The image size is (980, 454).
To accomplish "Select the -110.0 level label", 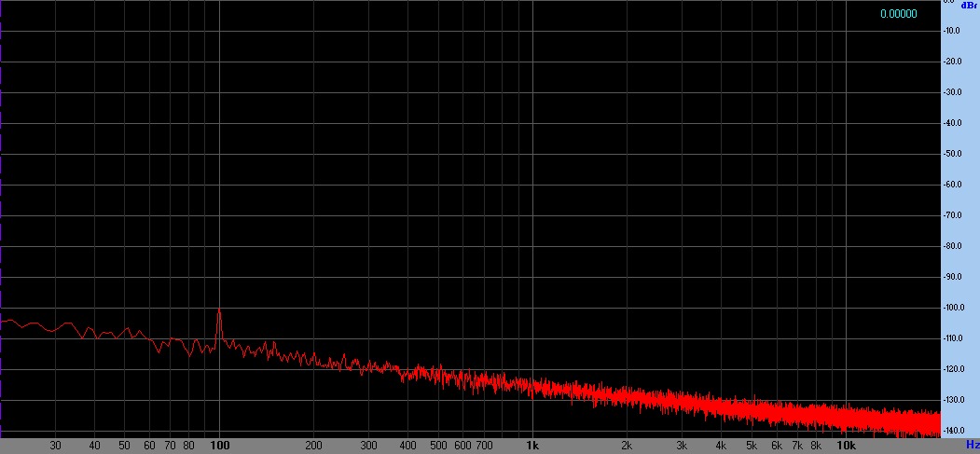I will point(953,338).
